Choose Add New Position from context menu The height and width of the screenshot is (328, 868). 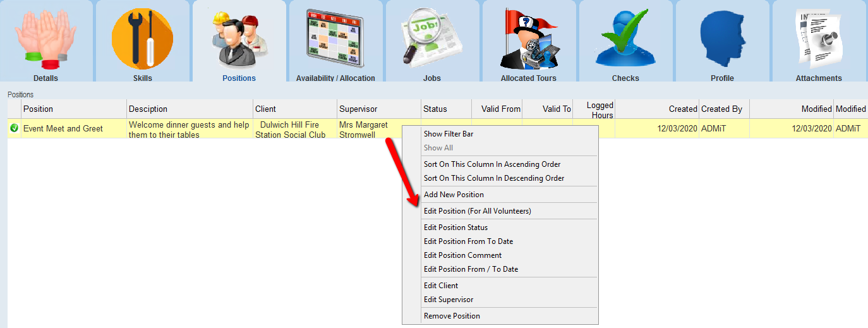454,195
